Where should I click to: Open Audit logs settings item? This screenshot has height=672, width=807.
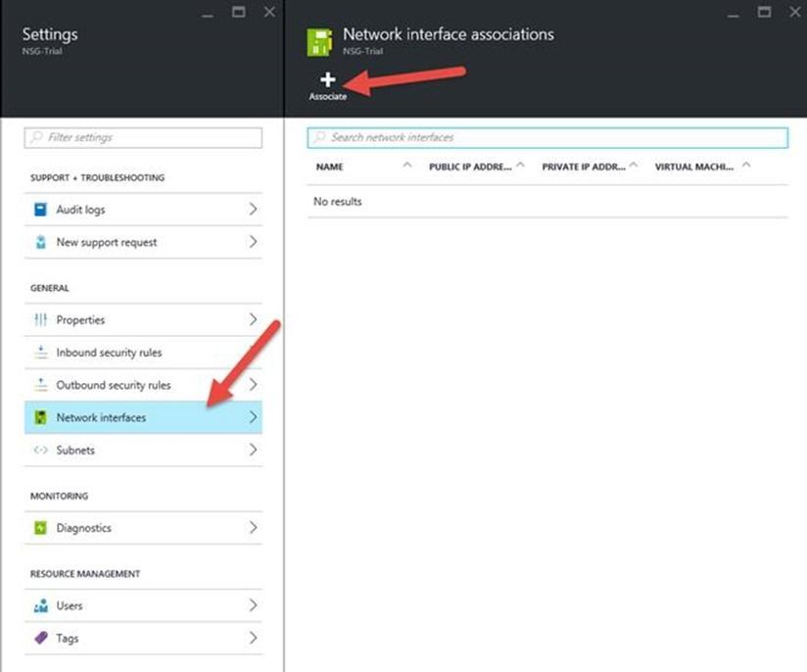(143, 210)
